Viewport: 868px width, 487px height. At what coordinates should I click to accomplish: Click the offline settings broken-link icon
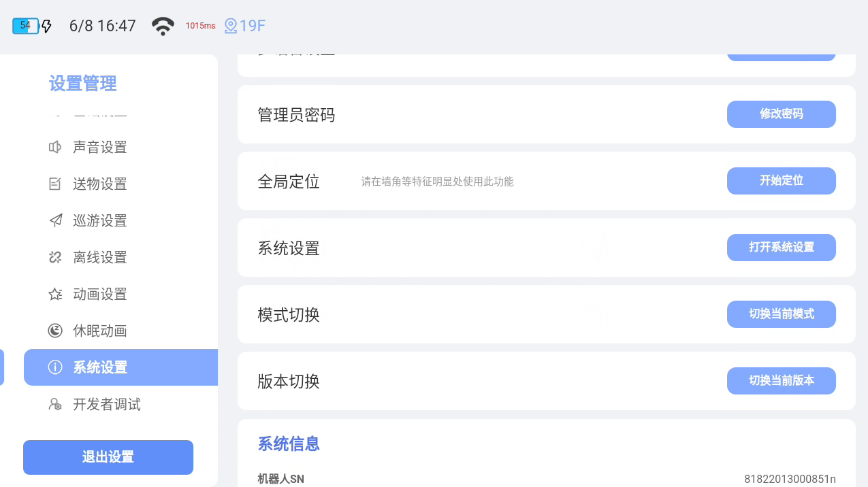coord(55,257)
